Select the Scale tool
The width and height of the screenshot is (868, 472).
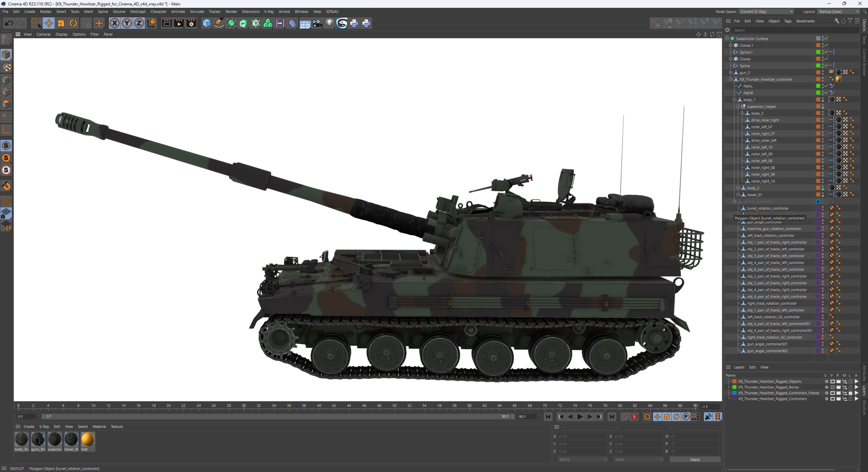click(x=61, y=23)
